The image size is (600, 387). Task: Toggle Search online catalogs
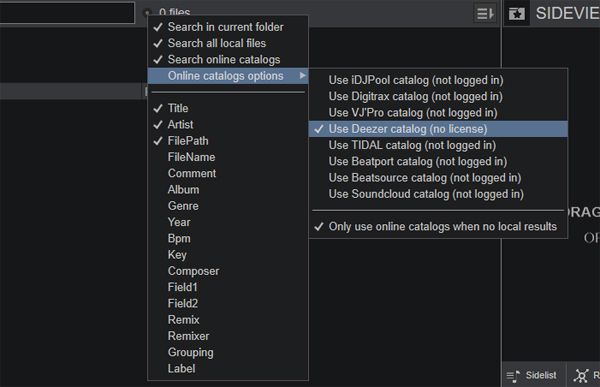pyautogui.click(x=228, y=59)
